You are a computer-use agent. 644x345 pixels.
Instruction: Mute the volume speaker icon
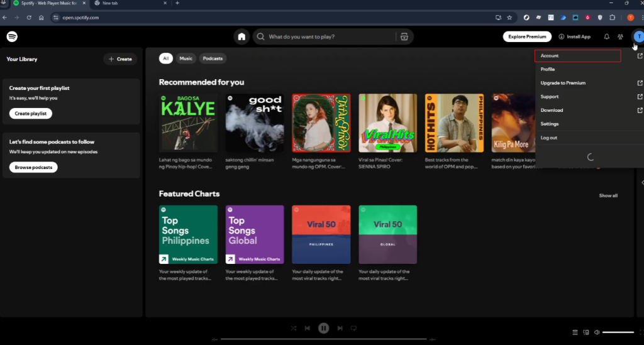[x=597, y=332]
